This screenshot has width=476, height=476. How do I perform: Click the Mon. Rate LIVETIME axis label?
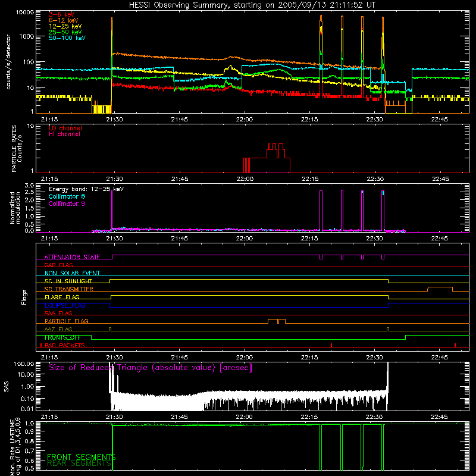(x=15, y=447)
